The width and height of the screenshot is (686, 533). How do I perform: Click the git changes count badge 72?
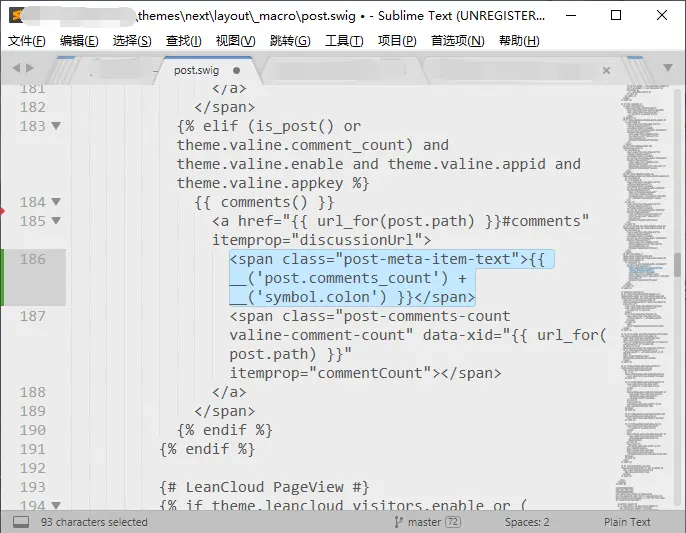coord(453,522)
